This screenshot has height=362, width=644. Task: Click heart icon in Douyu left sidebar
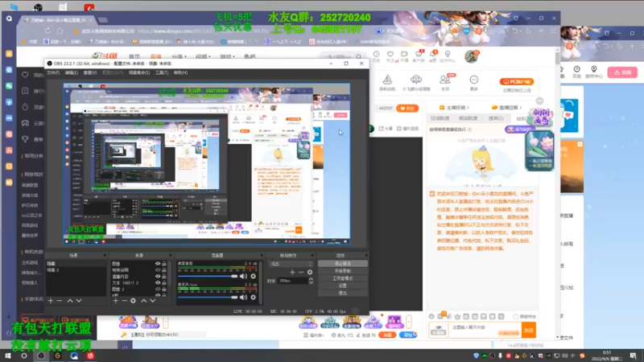pyautogui.click(x=26, y=75)
